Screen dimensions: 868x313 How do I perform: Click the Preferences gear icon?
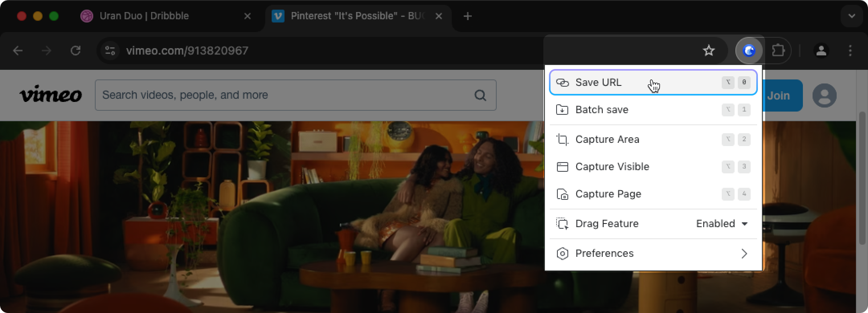click(x=562, y=253)
